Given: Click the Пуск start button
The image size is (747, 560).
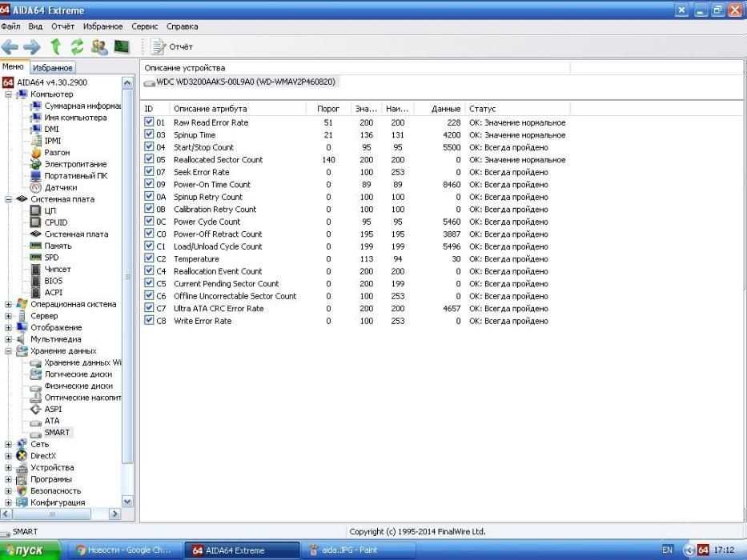Looking at the screenshot, I should pos(30,550).
